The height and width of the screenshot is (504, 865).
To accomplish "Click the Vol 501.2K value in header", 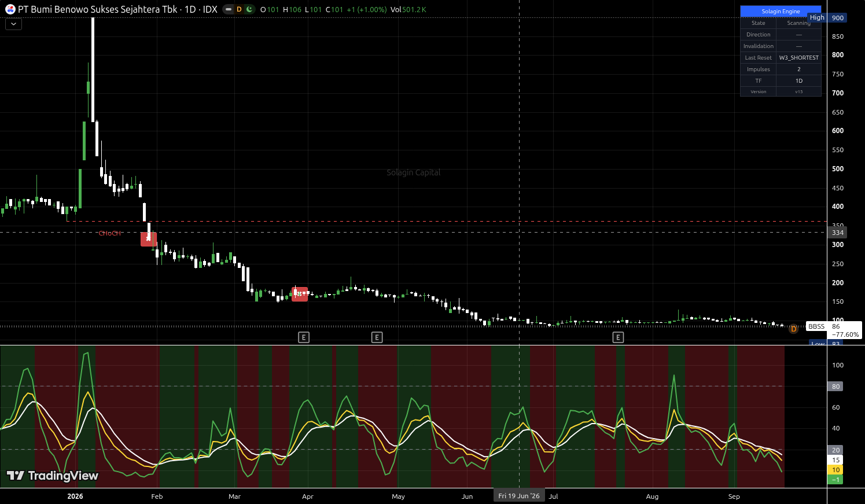I will 408,9.
